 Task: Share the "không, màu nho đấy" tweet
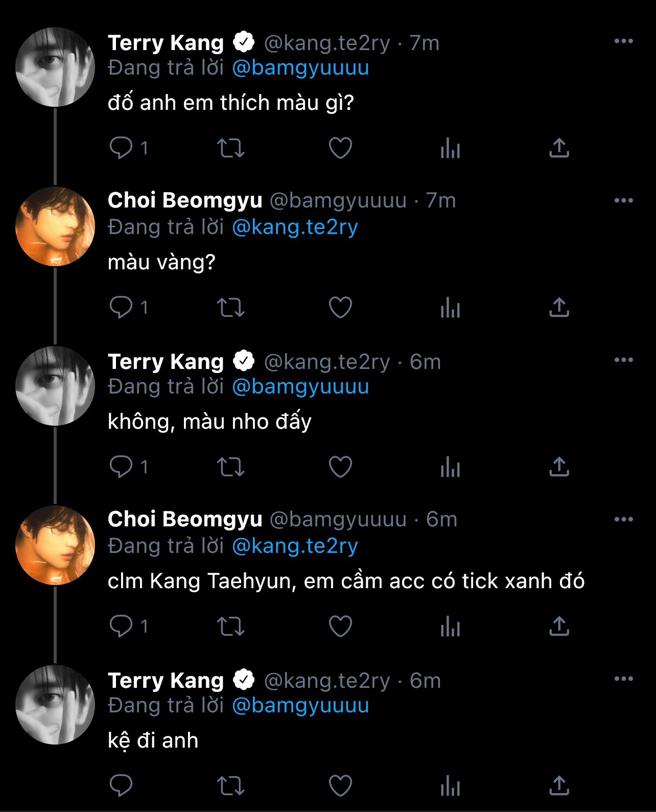click(x=559, y=467)
